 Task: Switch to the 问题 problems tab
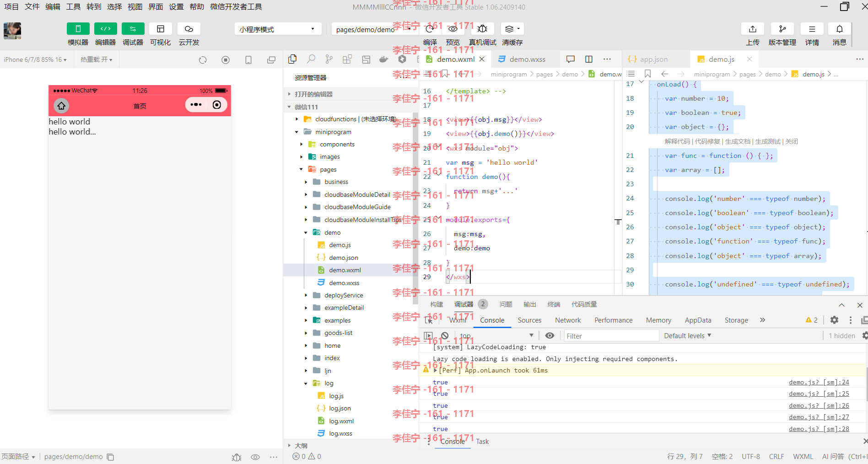506,304
